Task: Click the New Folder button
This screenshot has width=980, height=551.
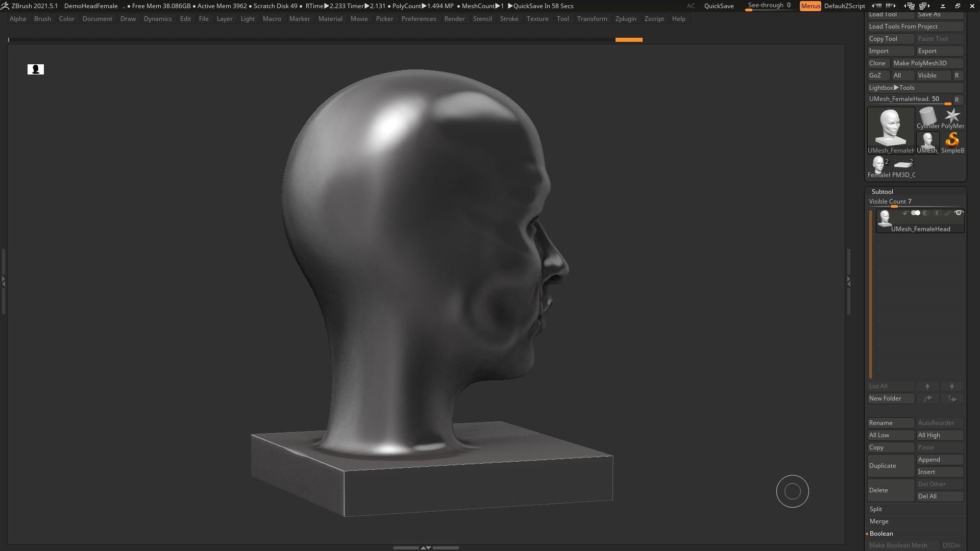Action: (x=891, y=398)
